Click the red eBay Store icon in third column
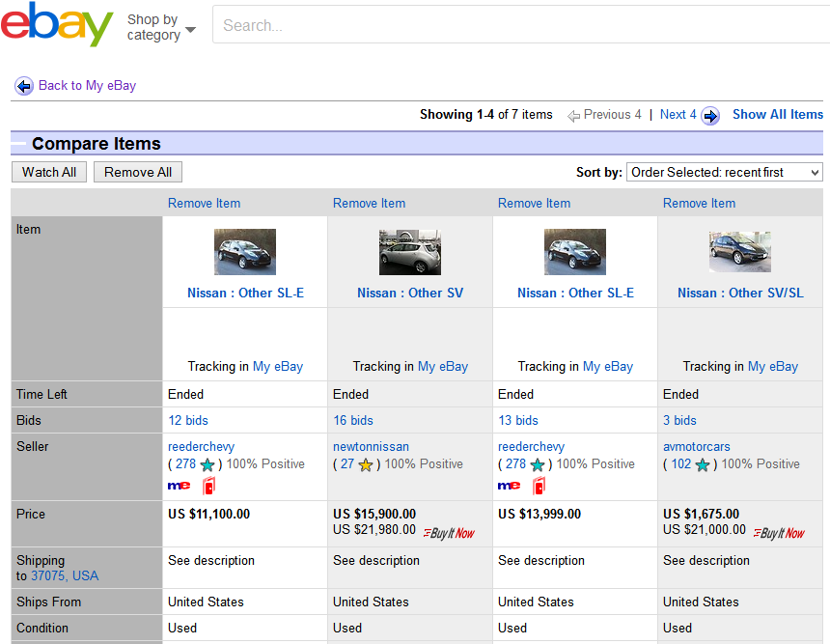This screenshot has height=644, width=830. [x=539, y=486]
